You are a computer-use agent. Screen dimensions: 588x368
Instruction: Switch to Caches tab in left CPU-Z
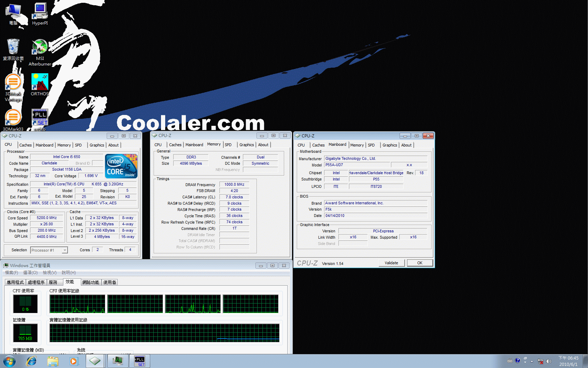pyautogui.click(x=25, y=145)
